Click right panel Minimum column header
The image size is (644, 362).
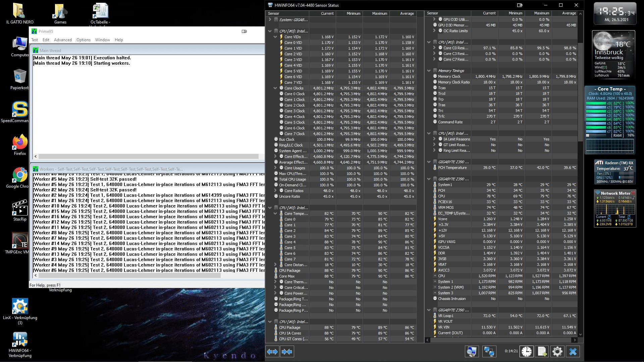point(511,13)
